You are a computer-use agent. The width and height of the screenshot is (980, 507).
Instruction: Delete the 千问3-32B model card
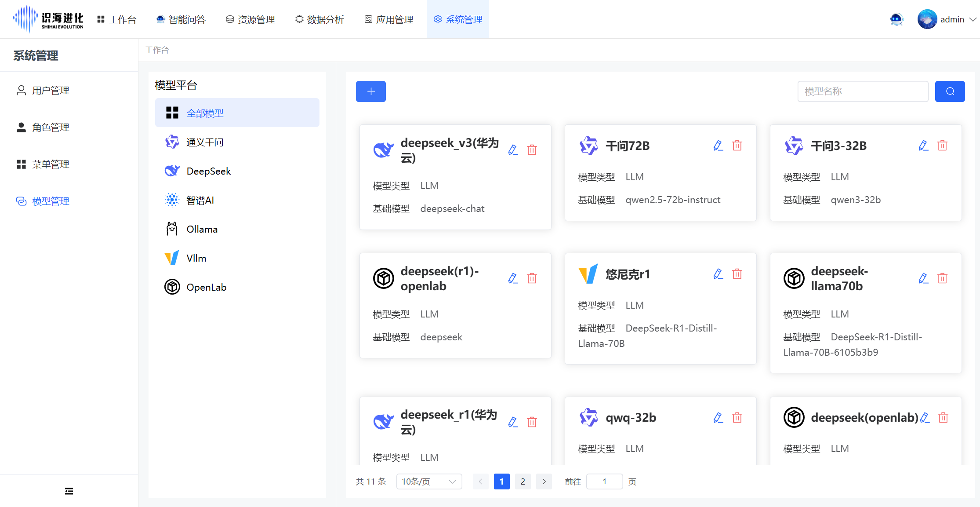(942, 146)
